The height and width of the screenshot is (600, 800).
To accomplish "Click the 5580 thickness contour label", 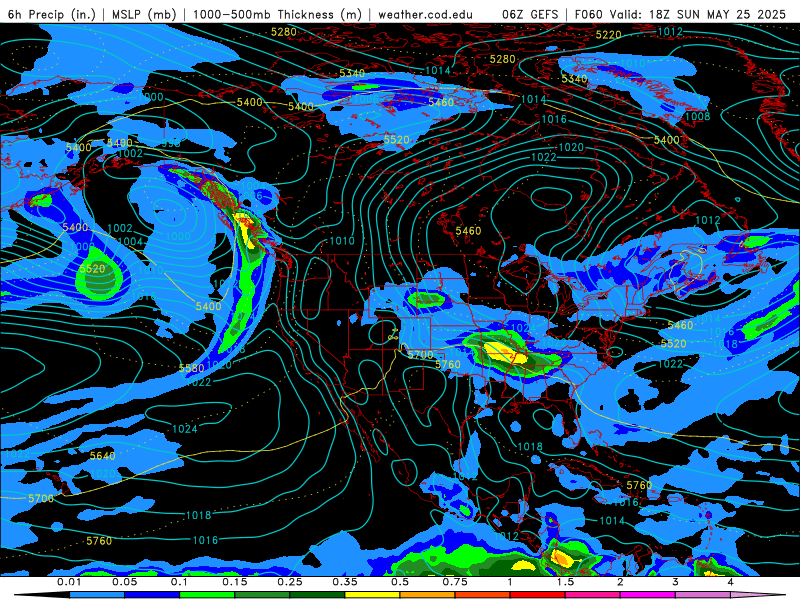I will pos(192,368).
